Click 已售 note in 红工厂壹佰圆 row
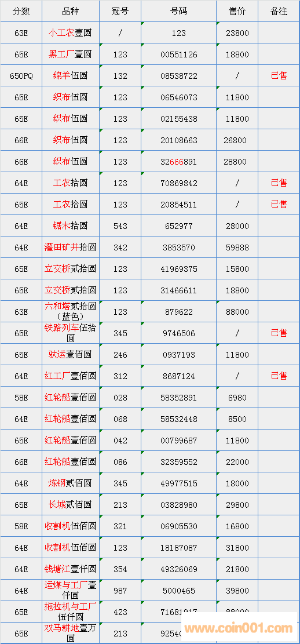 point(279,376)
